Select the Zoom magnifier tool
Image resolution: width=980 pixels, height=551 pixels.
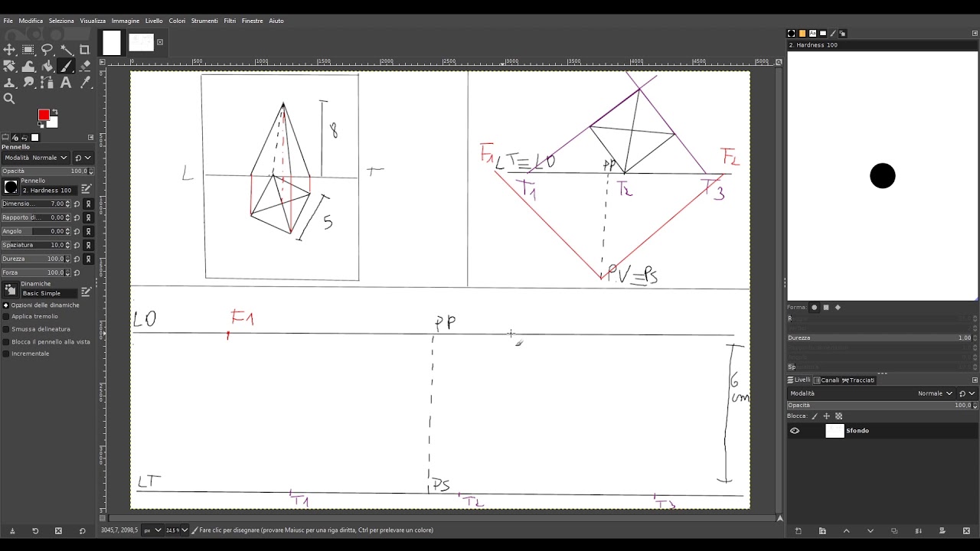pos(9,99)
